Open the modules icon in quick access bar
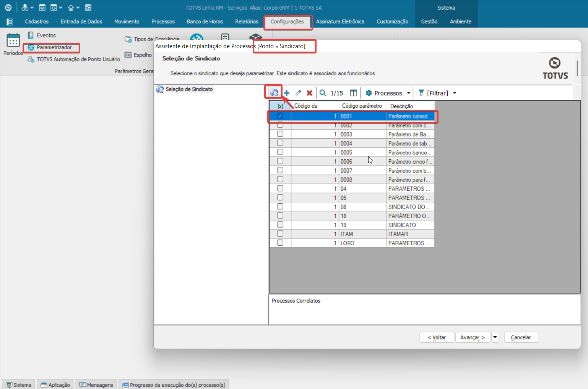This screenshot has height=389, width=588. click(25, 8)
